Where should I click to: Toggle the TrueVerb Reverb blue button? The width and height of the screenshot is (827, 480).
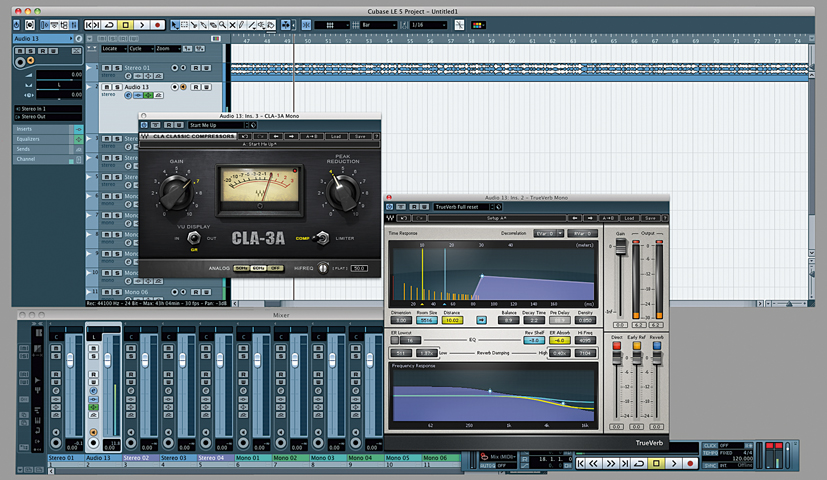(x=657, y=346)
